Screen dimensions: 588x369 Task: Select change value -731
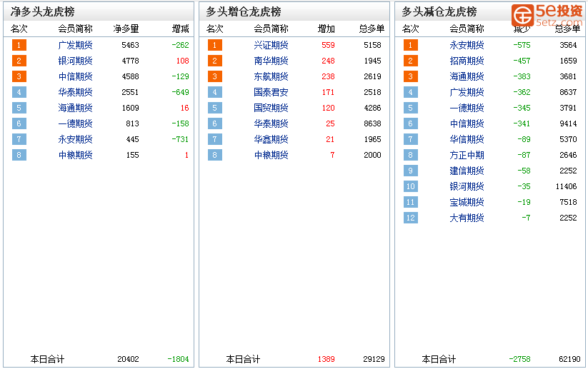180,140
